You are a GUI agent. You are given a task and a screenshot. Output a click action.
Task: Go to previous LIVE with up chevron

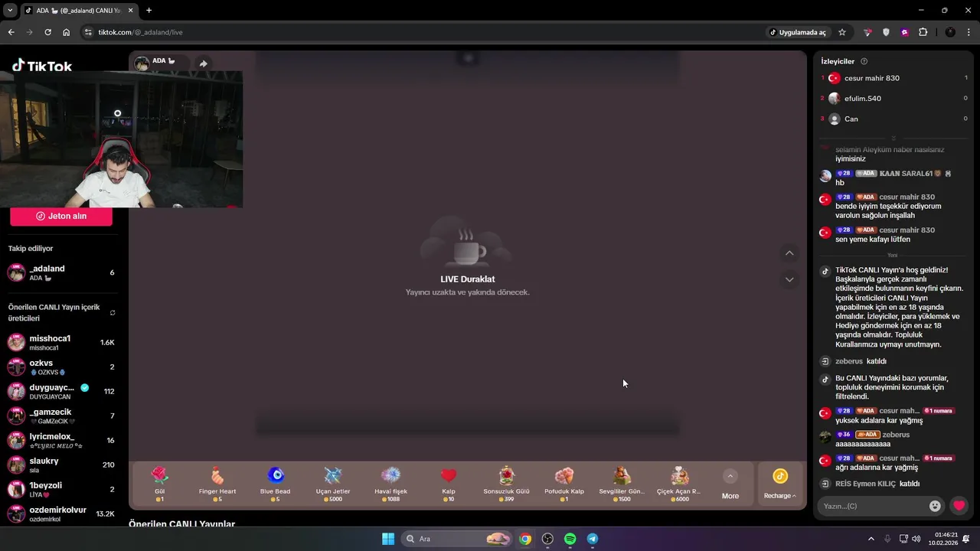click(789, 253)
